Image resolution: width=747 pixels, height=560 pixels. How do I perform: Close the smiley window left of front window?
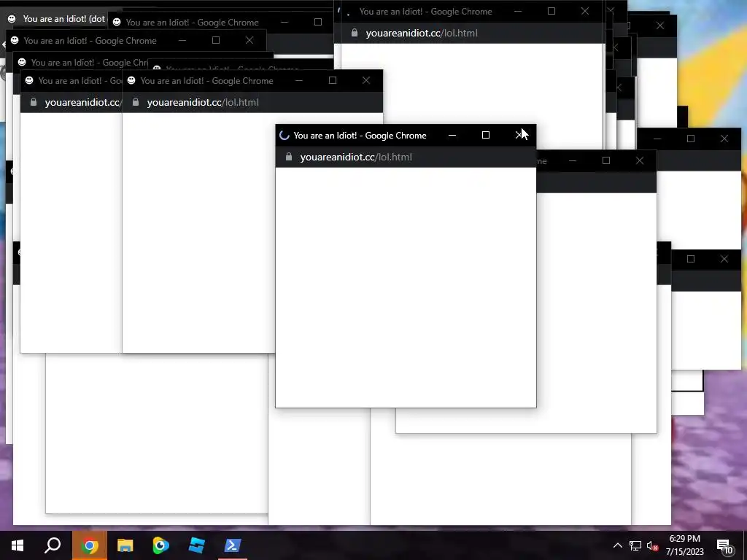366,80
